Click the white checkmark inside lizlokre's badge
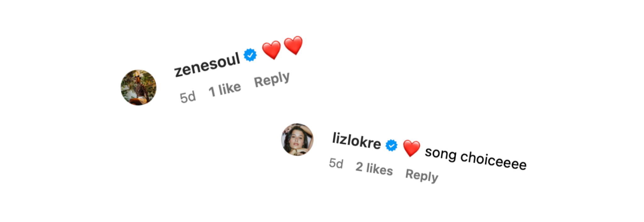This screenshot has height=222, width=644. pyautogui.click(x=391, y=145)
